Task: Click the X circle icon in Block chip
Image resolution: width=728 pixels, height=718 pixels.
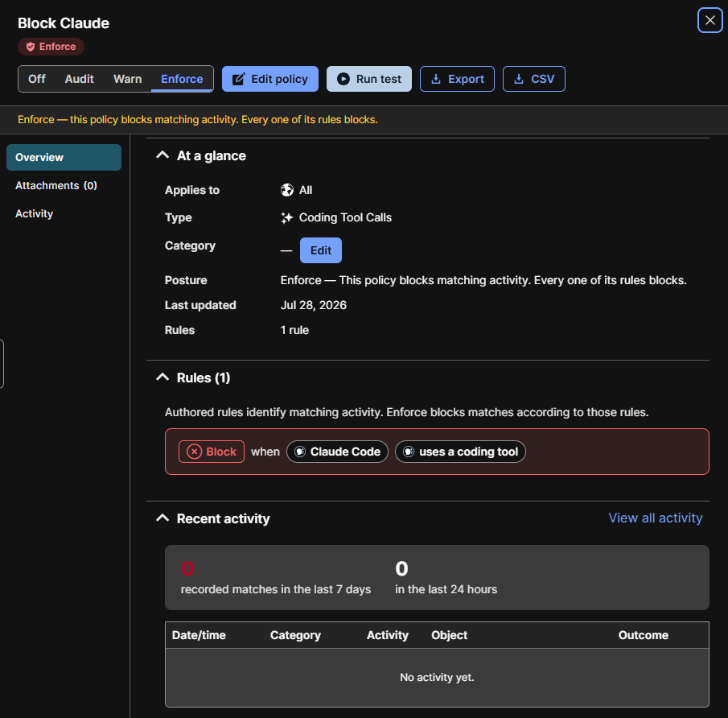Action: 194,452
